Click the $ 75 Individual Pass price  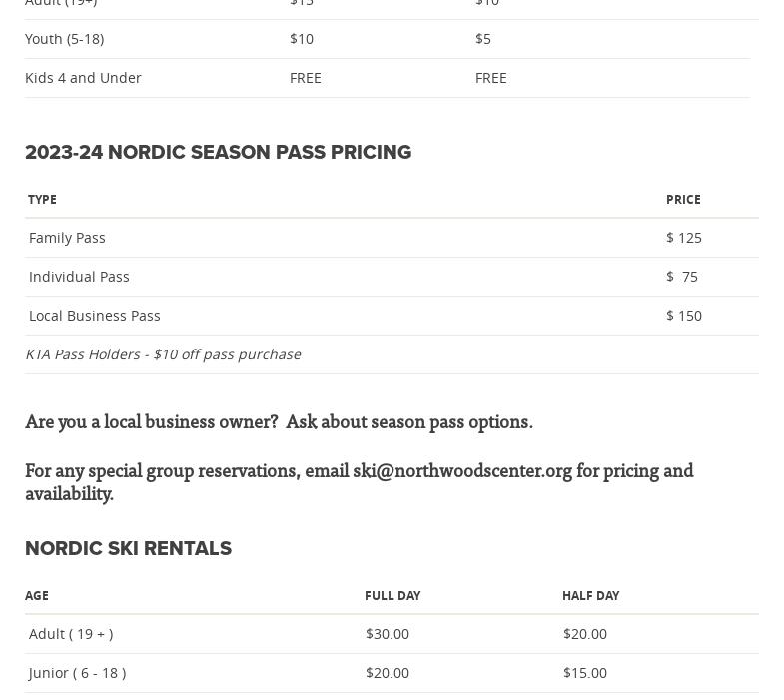coord(682,277)
